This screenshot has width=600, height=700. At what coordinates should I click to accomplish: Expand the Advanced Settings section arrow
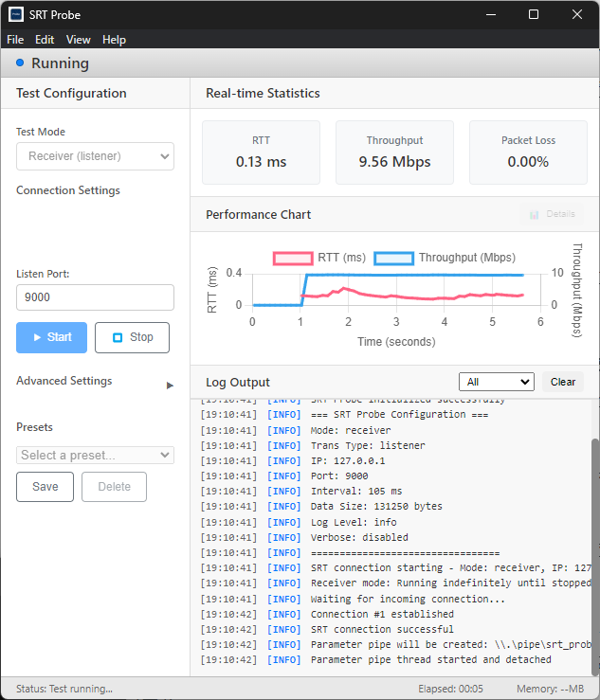point(170,385)
